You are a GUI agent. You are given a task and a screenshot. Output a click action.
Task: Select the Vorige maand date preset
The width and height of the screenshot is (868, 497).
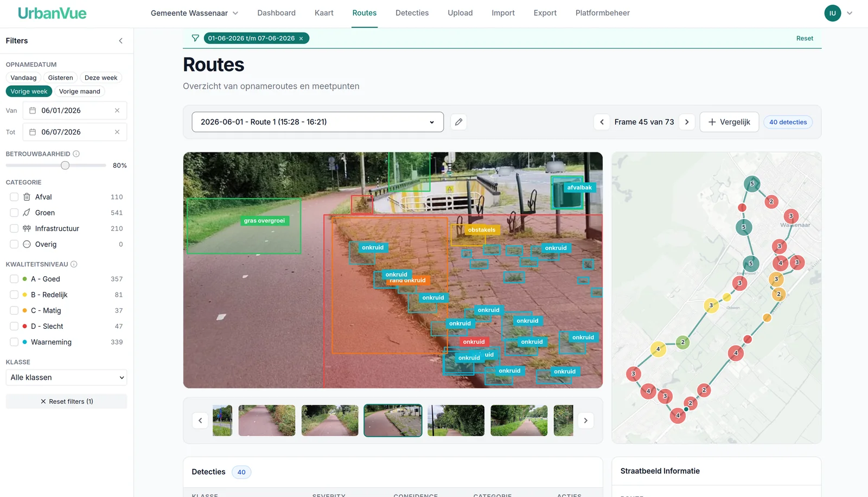point(79,91)
